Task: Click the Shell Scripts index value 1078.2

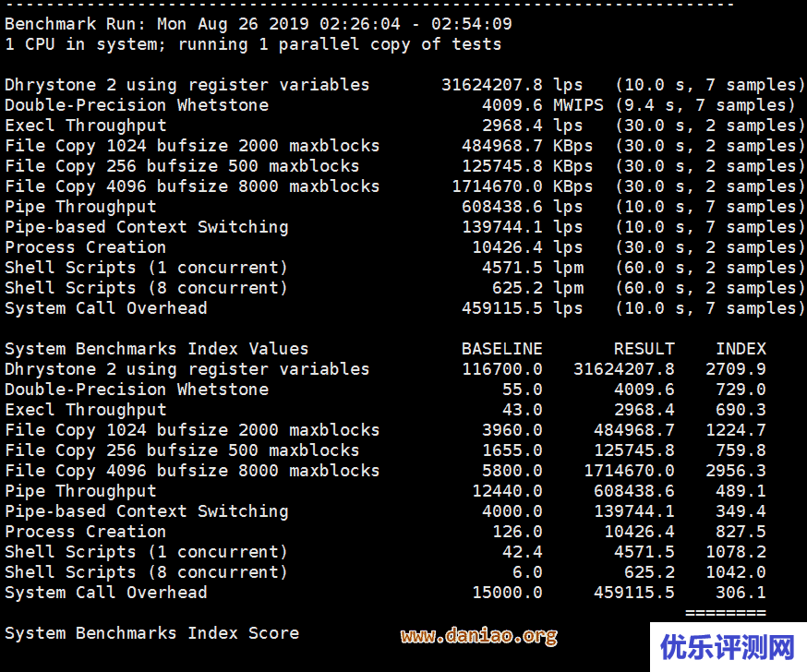Action: coord(735,552)
